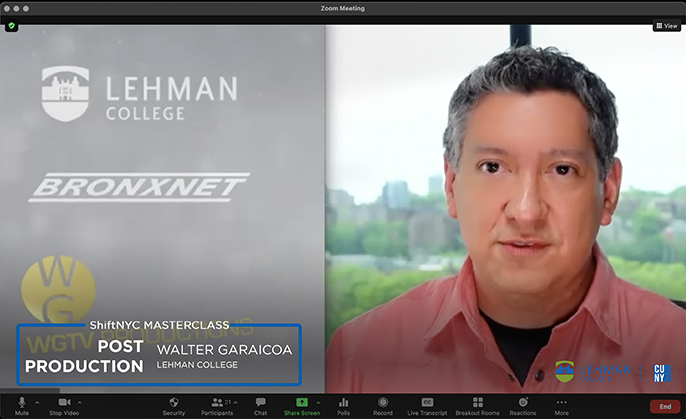
Task: Open the More options menu
Action: click(x=562, y=406)
